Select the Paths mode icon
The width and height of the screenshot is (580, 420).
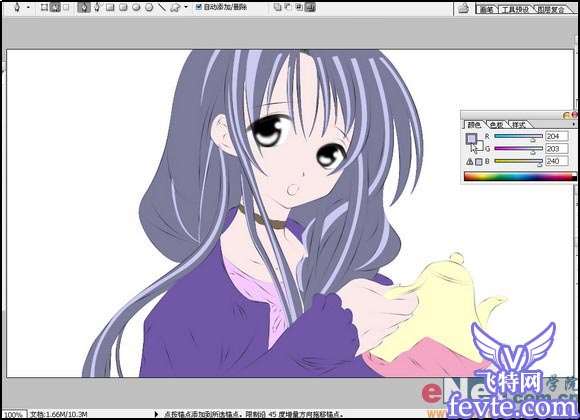coord(55,7)
